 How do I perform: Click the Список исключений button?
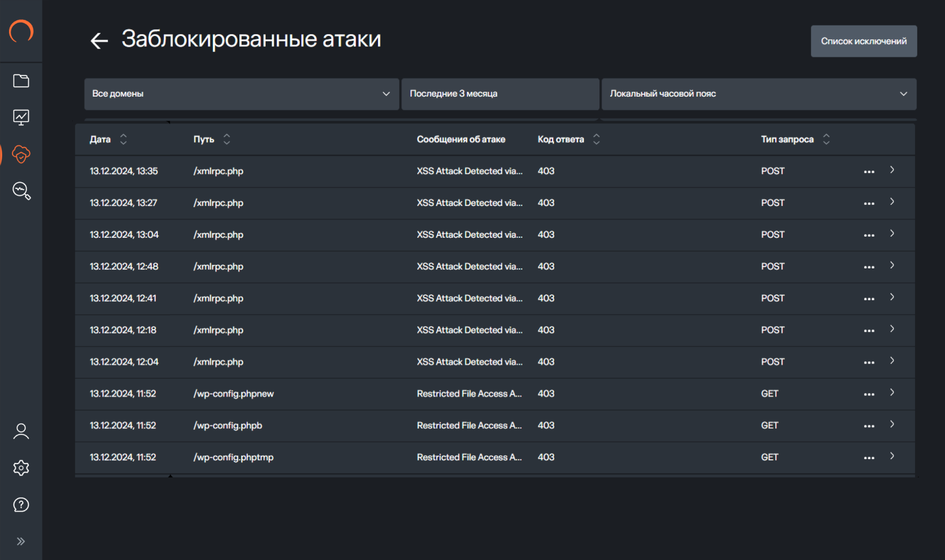point(863,41)
